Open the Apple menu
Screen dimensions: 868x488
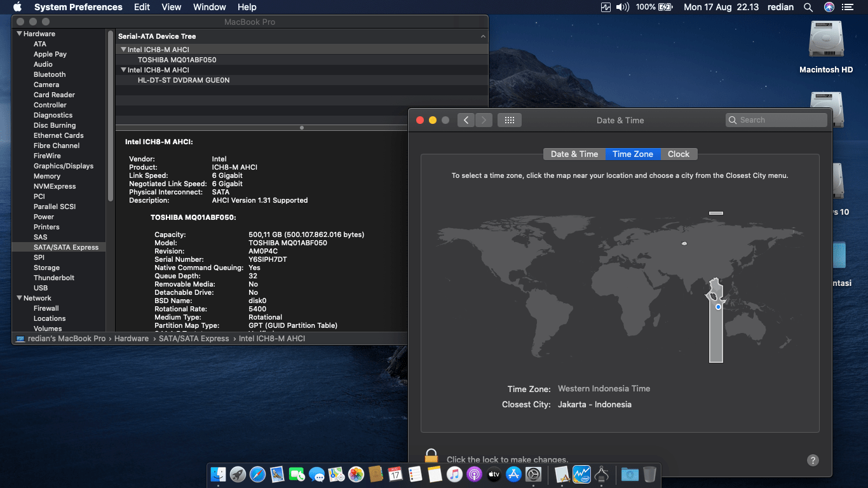[17, 7]
